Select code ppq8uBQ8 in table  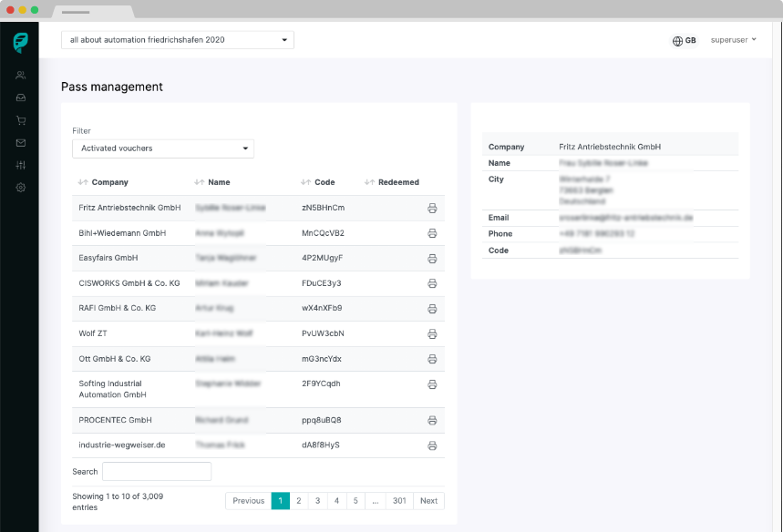point(322,420)
